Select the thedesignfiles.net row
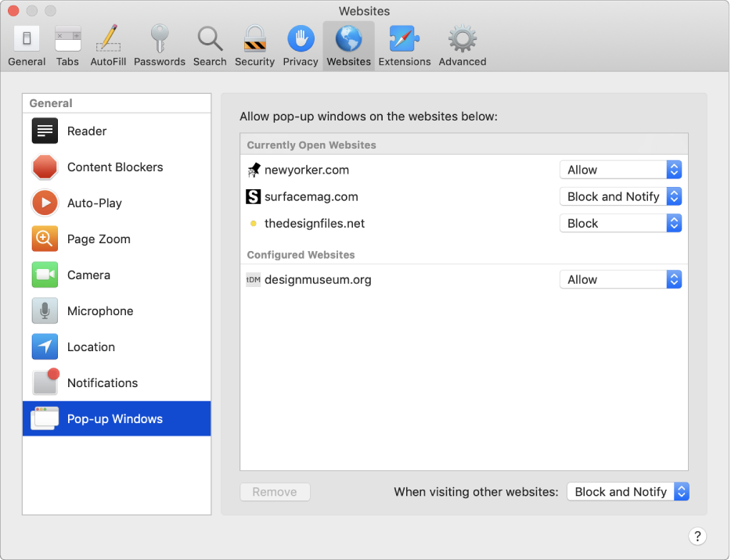This screenshot has width=731, height=560. tap(464, 223)
